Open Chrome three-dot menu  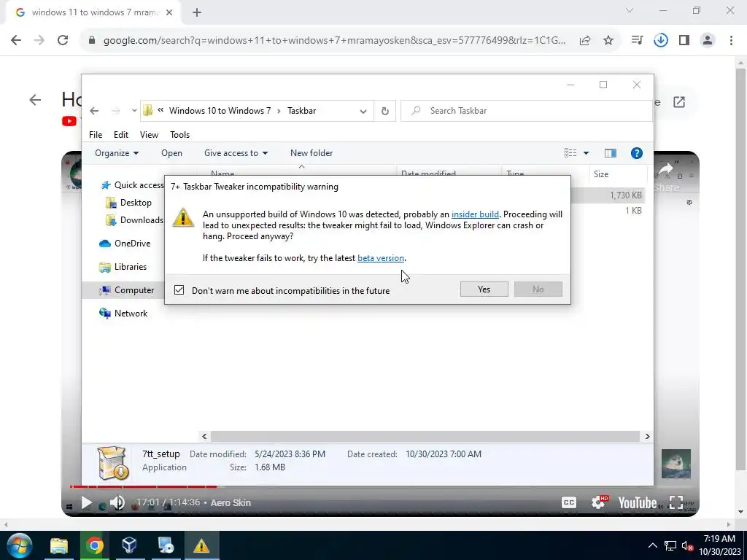click(731, 41)
